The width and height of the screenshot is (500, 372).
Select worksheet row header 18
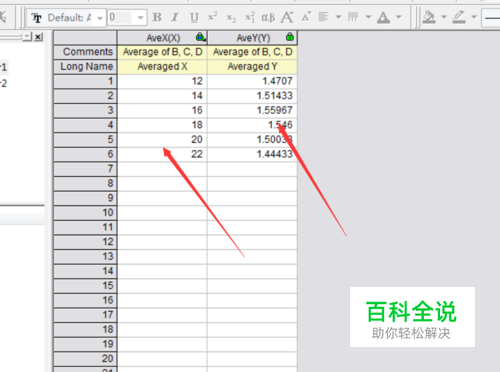pos(85,329)
